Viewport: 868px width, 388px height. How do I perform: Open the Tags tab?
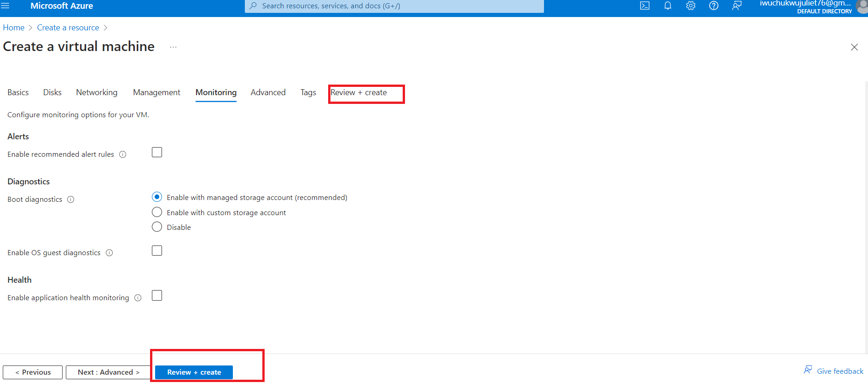coord(308,92)
